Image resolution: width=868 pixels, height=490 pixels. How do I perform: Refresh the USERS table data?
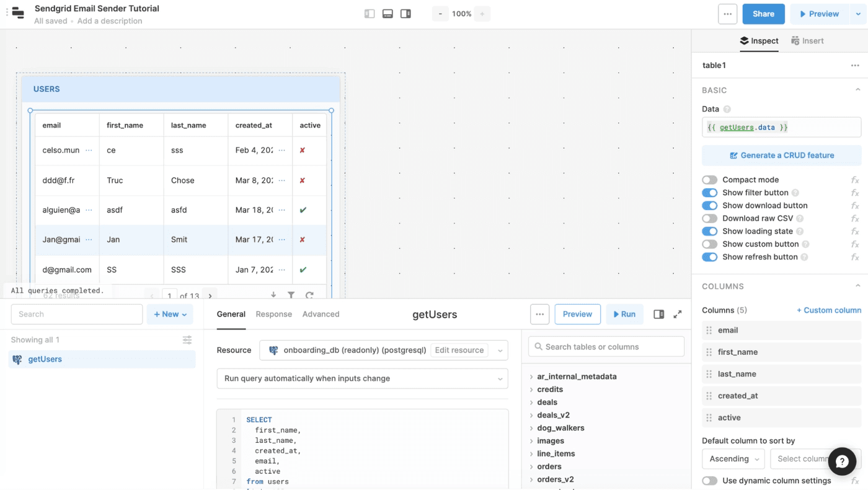tap(309, 294)
